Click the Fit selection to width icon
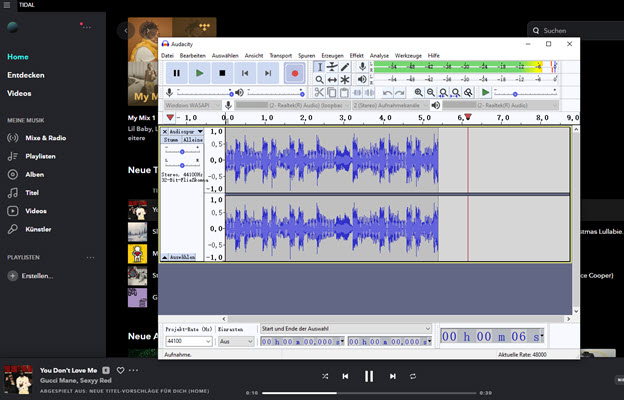The image size is (624, 400). pos(443,93)
